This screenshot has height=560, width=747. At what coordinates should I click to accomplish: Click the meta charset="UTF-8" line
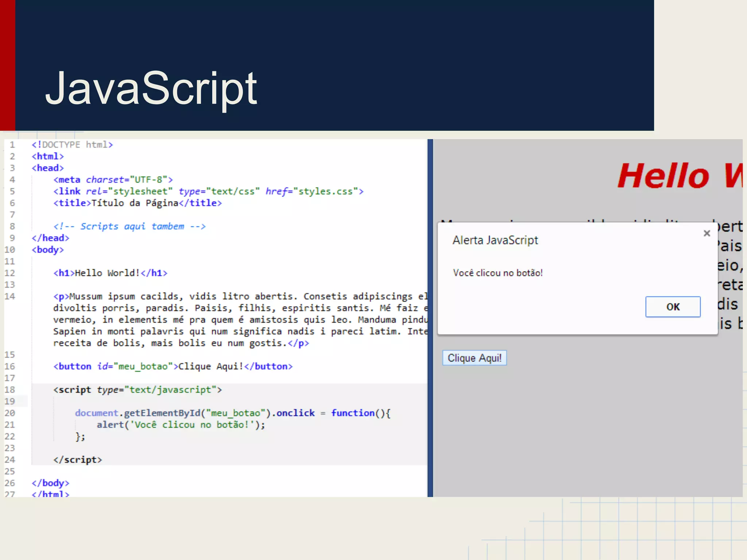(x=113, y=180)
